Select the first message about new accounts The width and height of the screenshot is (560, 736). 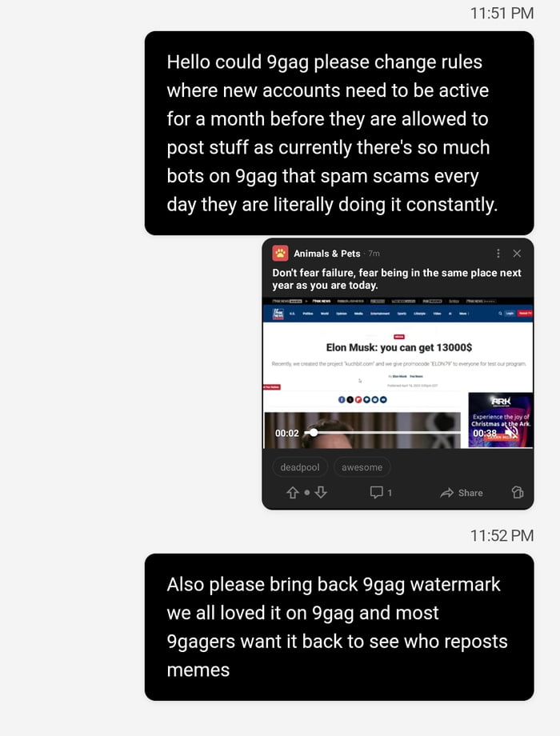[339, 134]
